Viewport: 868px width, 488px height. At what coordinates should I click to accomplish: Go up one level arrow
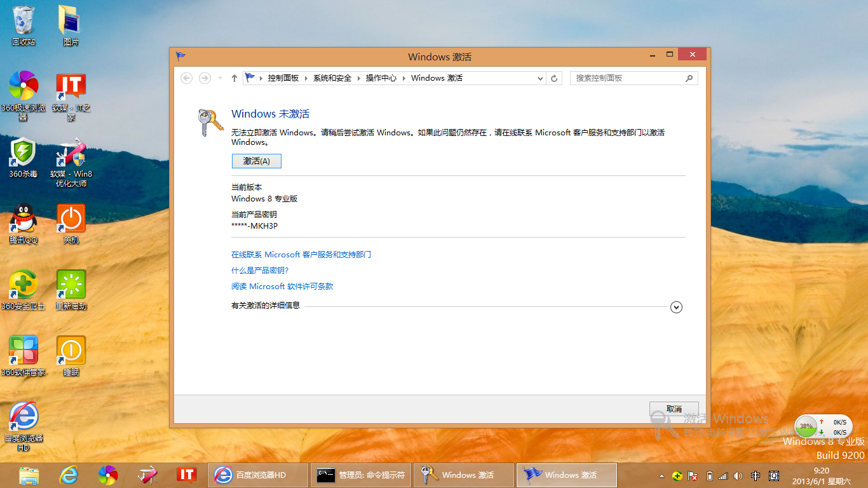(x=234, y=78)
